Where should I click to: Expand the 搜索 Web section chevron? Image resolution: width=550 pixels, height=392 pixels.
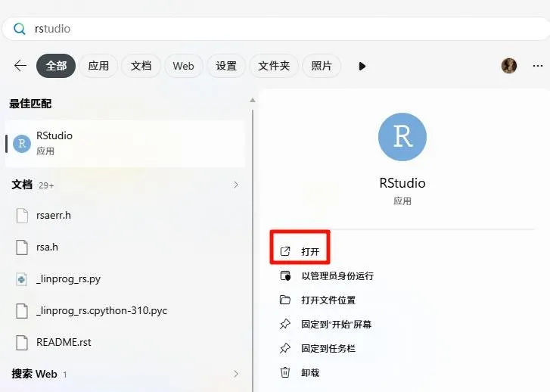(236, 374)
